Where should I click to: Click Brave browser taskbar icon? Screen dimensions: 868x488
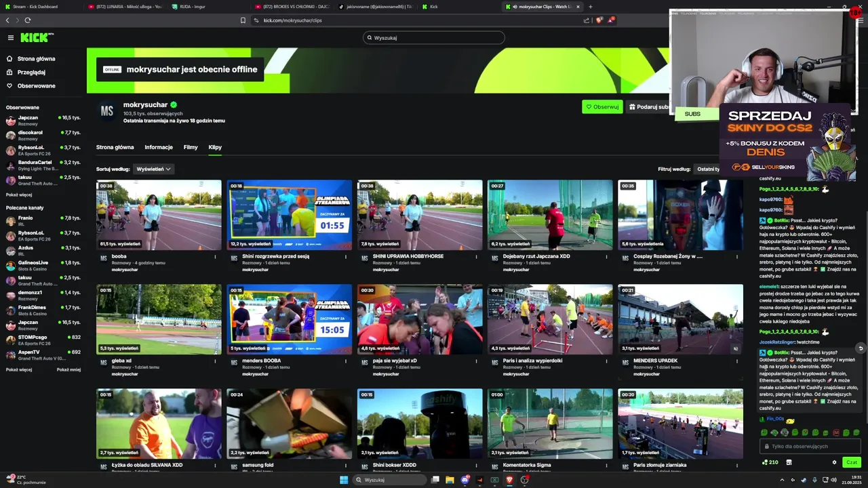[509, 480]
